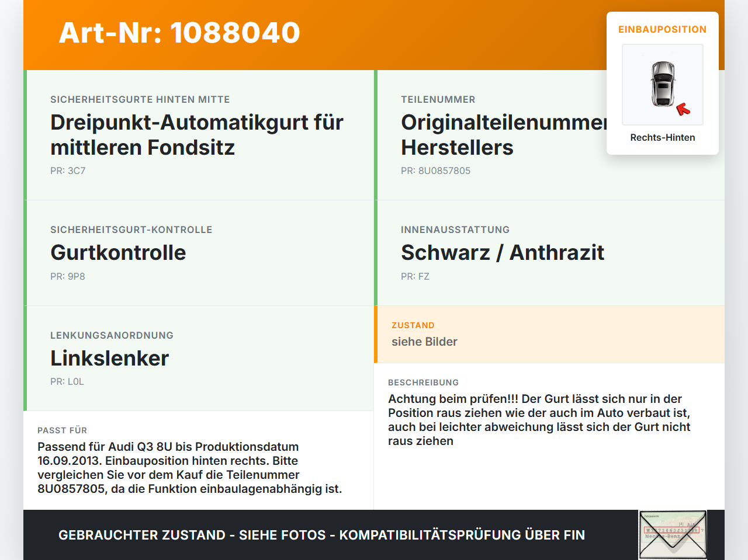
Task: Click the PR: L0L code
Action: [67, 382]
